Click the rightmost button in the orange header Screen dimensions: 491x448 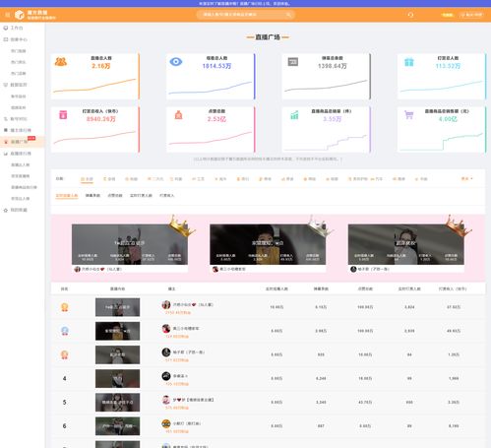(471, 15)
